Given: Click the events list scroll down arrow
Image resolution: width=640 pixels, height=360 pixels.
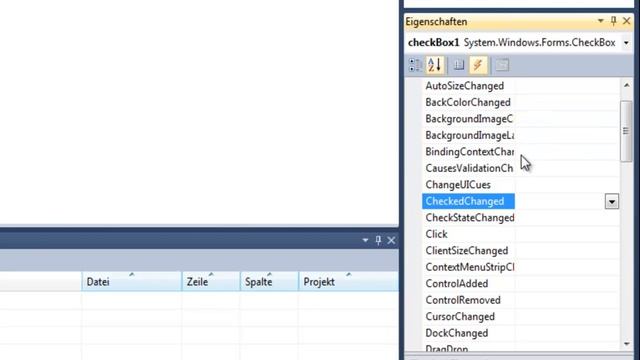Looking at the screenshot, I should coord(627,344).
